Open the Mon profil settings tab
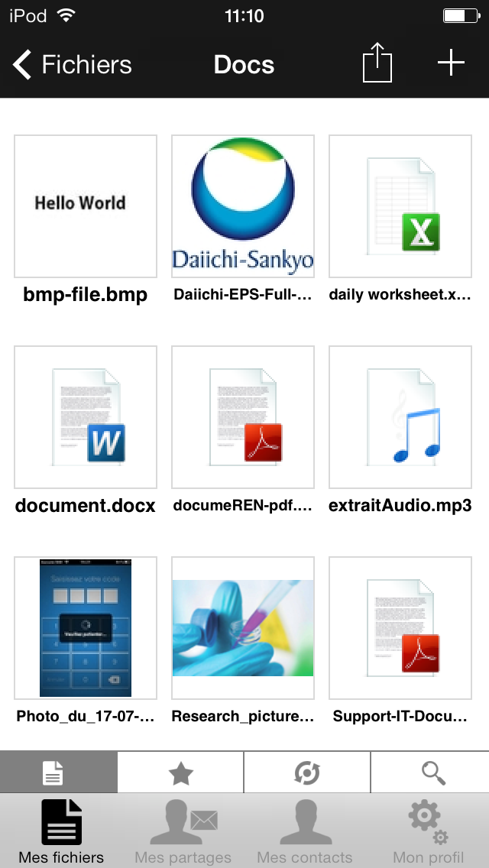This screenshot has height=868, width=489. pos(428,831)
